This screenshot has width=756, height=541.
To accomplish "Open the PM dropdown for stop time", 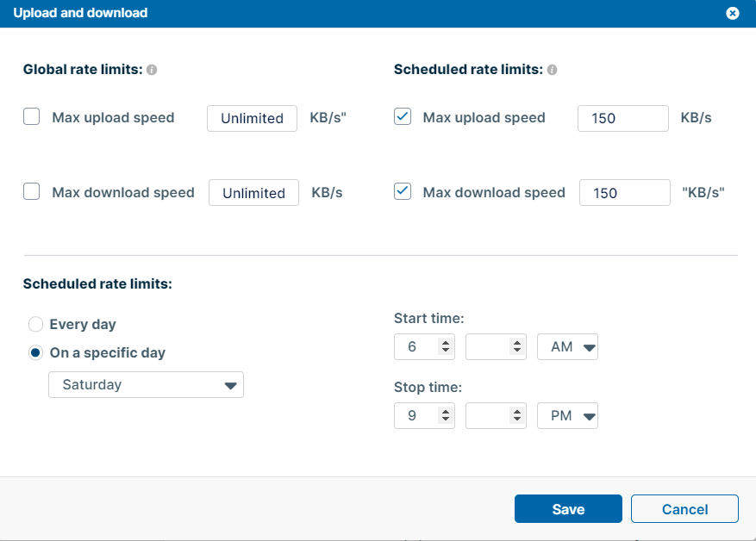I will (x=567, y=415).
